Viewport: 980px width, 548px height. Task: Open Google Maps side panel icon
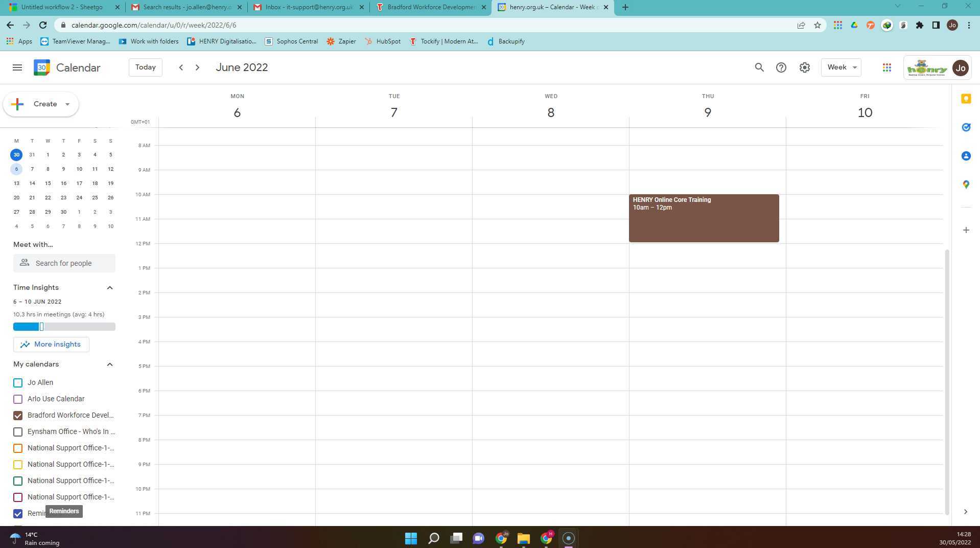click(x=966, y=185)
